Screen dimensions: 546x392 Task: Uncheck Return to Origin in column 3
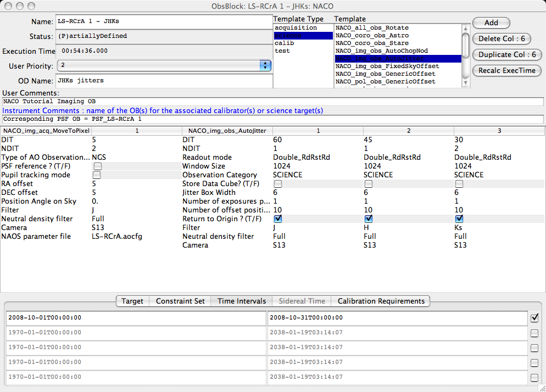459,219
